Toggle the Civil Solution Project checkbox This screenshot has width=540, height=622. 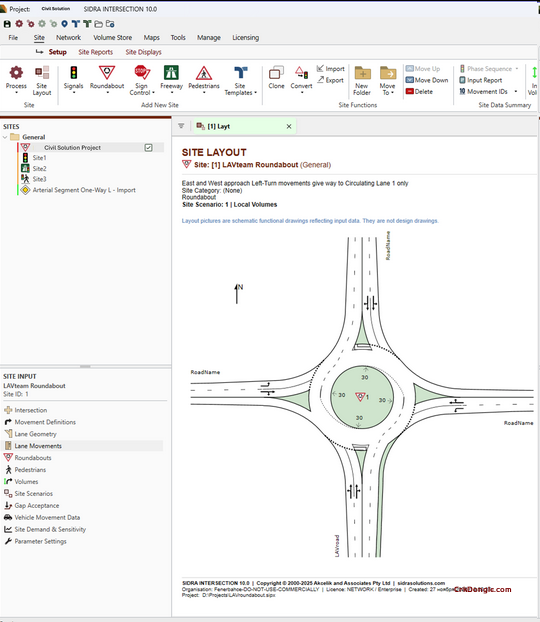[x=148, y=148]
